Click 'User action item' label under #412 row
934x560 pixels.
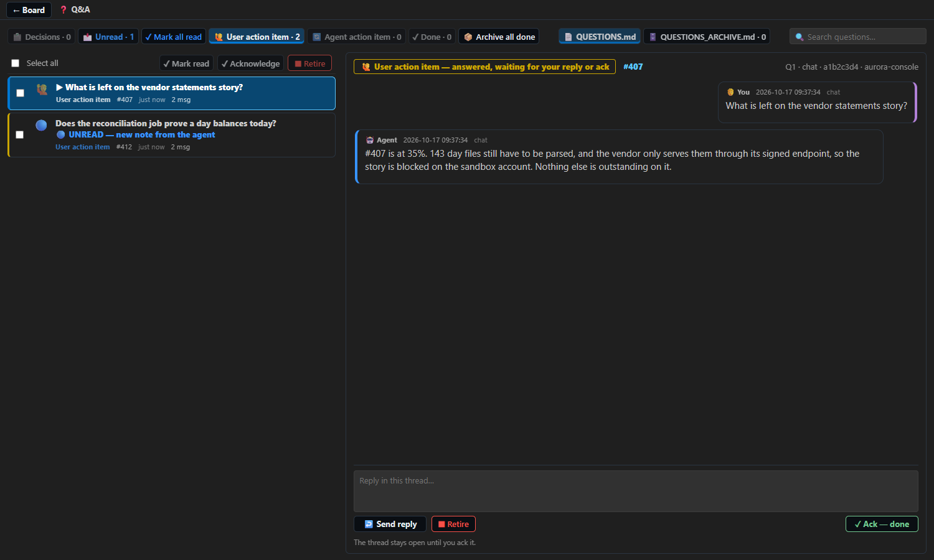tap(82, 147)
